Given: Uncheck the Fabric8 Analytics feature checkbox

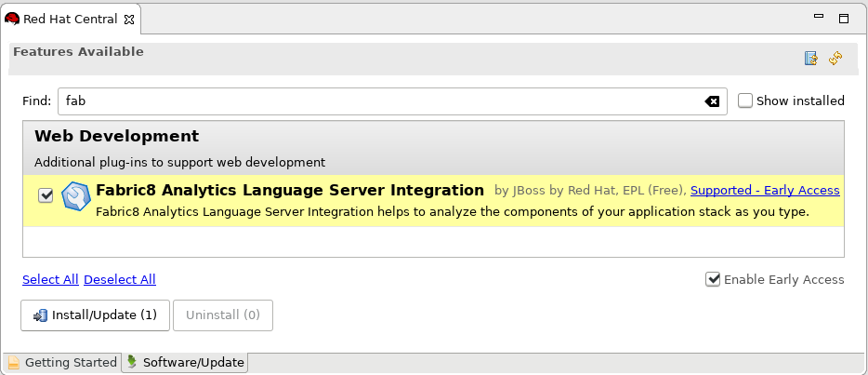Looking at the screenshot, I should (x=46, y=195).
